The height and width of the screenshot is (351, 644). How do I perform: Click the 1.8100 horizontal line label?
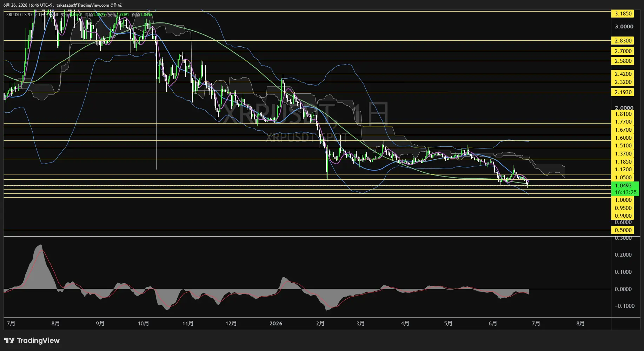(x=623, y=114)
